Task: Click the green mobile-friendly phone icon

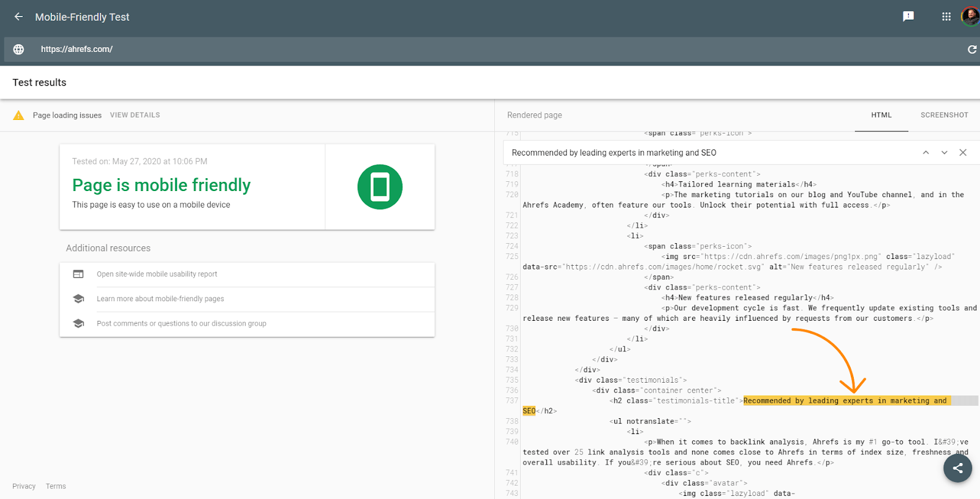Action: tap(380, 187)
